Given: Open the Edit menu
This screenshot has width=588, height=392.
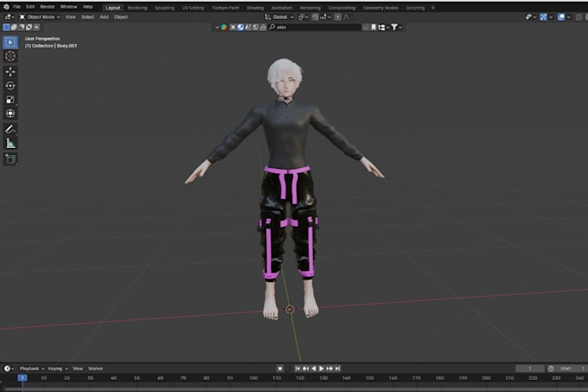Looking at the screenshot, I should coord(30,7).
